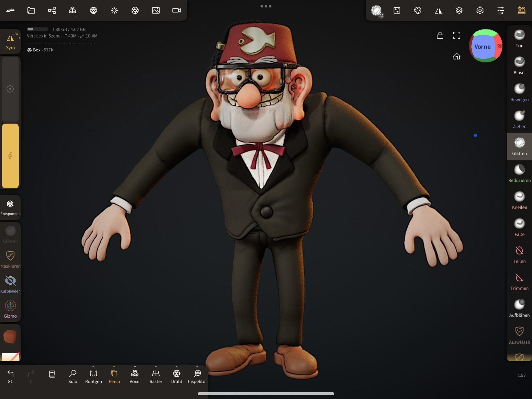The height and width of the screenshot is (399, 532).
Task: Open the Lighting sun menu
Action: [114, 10]
